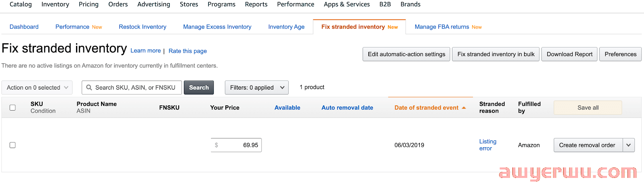This screenshot has height=186, width=644.
Task: Open the Stores menu
Action: 189,4
